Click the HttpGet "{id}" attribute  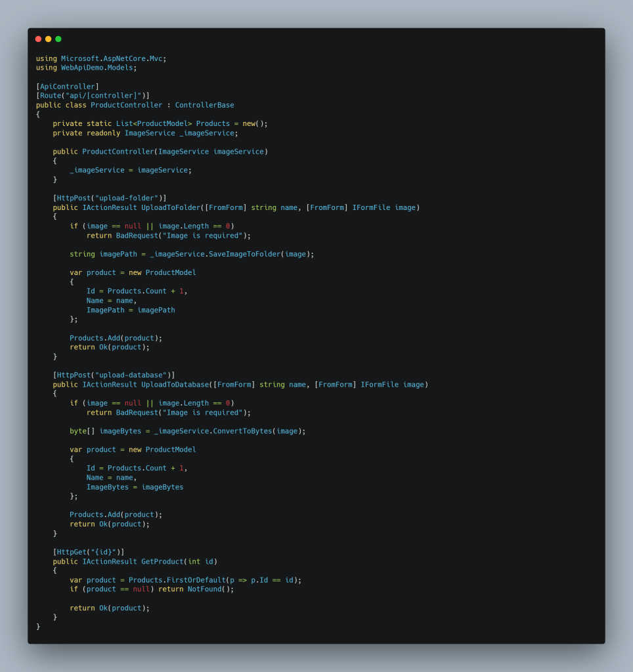[89, 552]
